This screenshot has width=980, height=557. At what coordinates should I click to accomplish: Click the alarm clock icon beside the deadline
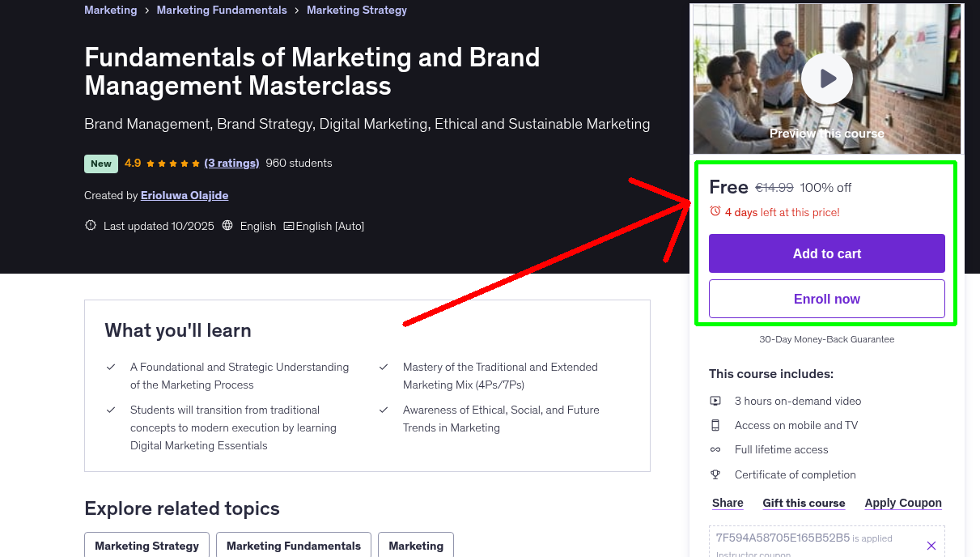[715, 210]
